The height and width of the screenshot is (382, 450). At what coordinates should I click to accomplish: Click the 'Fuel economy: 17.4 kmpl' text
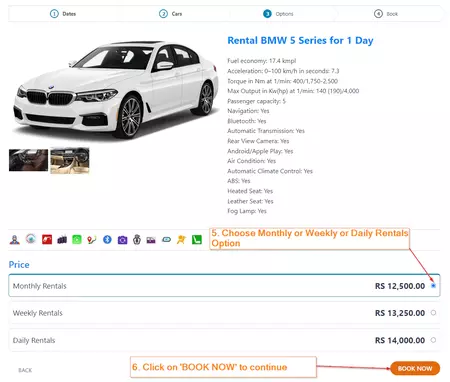[262, 61]
